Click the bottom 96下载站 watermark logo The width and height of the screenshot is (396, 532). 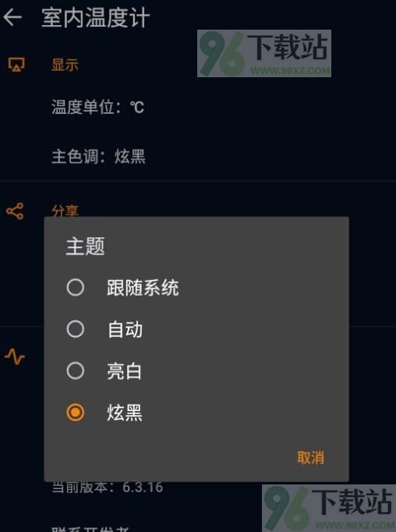tap(329, 508)
